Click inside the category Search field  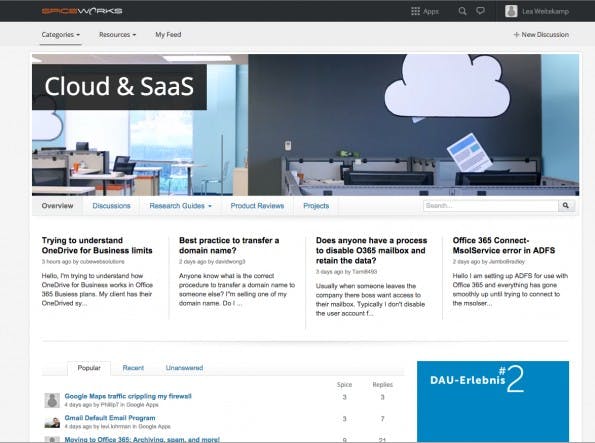(491, 205)
